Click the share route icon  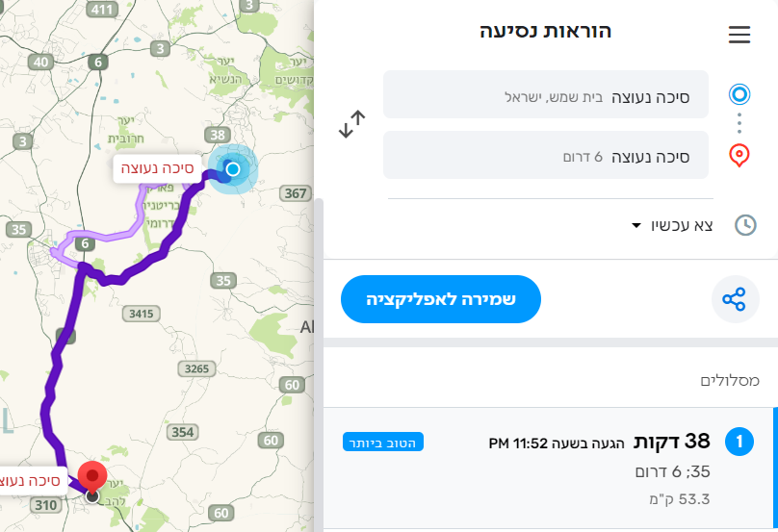[734, 299]
